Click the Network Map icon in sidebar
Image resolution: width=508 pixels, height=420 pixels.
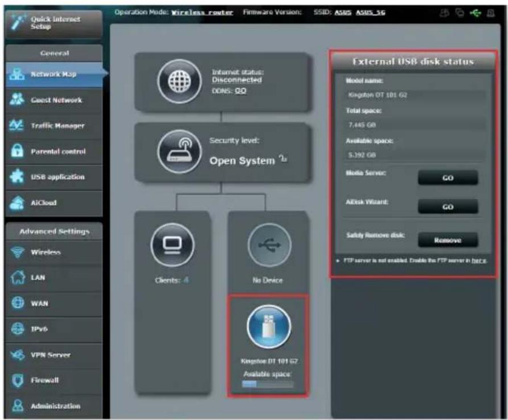[x=17, y=74]
